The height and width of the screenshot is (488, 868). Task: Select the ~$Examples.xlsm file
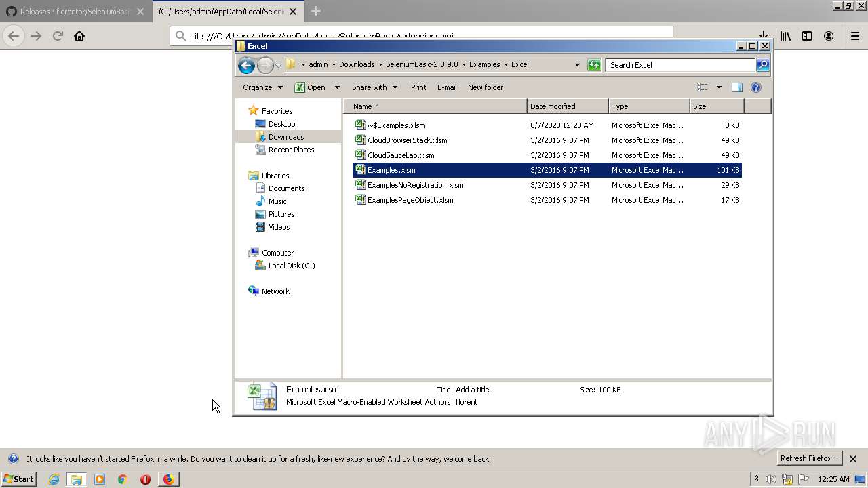[547, 125]
